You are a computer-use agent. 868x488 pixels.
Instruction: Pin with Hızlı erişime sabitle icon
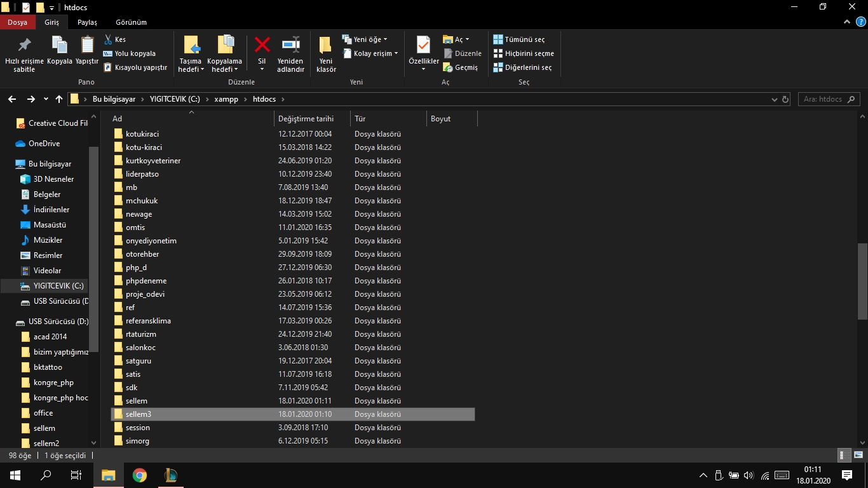[x=24, y=46]
